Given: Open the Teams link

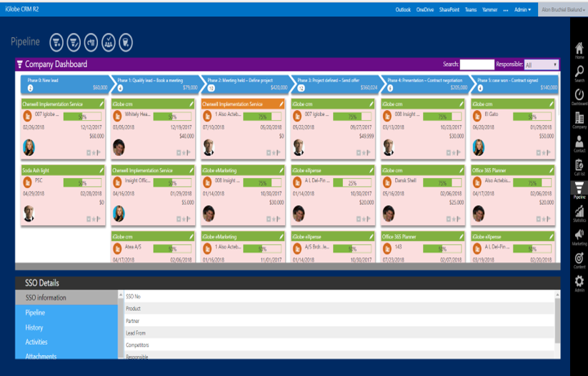Looking at the screenshot, I should click(x=471, y=10).
